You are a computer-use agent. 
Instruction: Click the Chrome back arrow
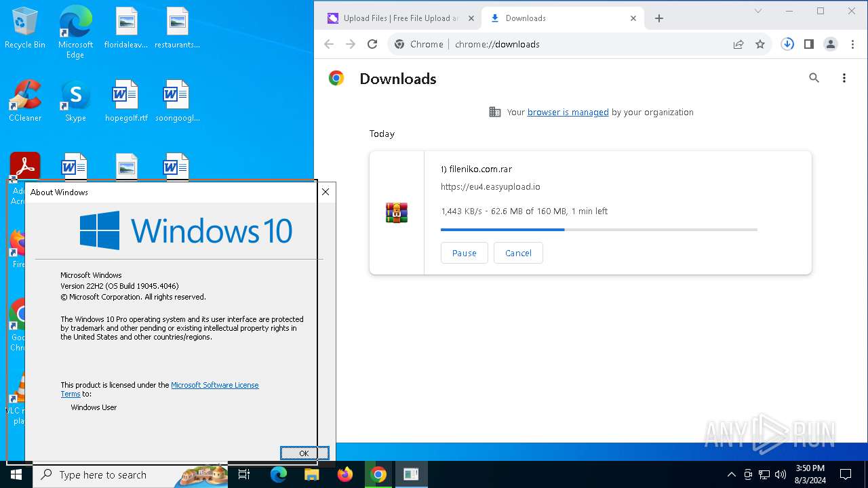coord(329,44)
